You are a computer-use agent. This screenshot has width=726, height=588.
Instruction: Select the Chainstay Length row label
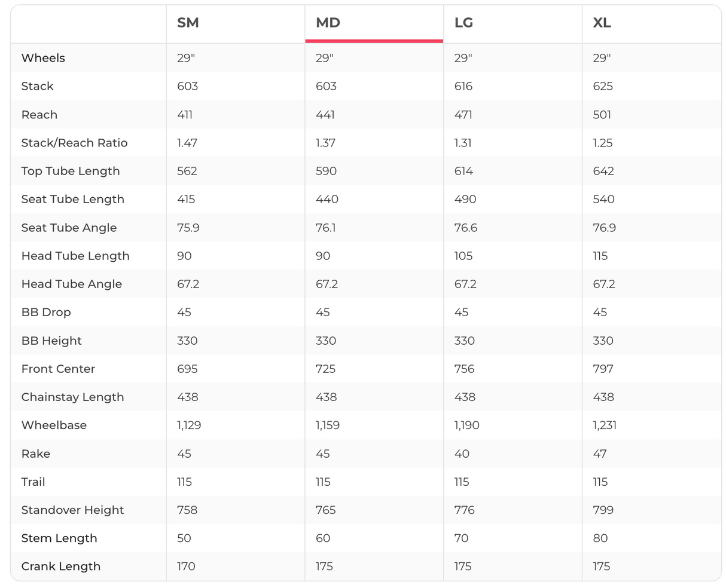(72, 397)
